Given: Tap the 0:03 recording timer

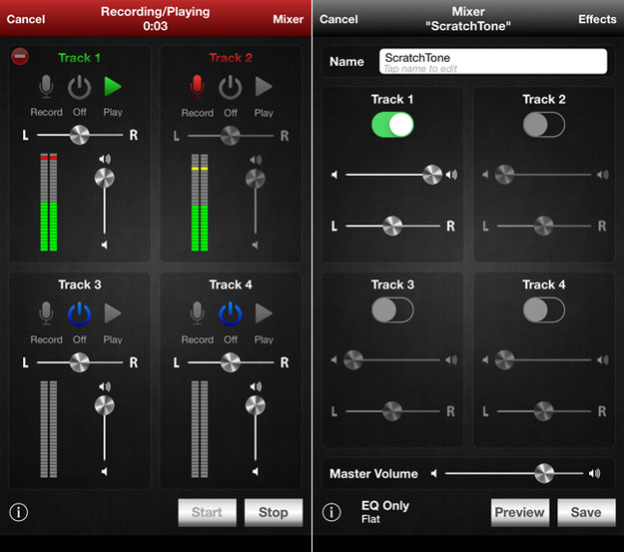Looking at the screenshot, I should click(x=155, y=26).
